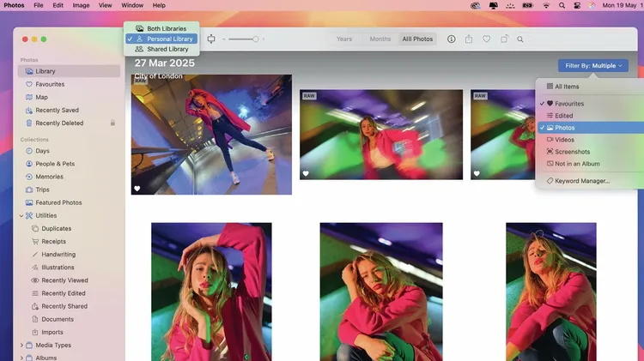Toggle the Photos filter option

565,128
